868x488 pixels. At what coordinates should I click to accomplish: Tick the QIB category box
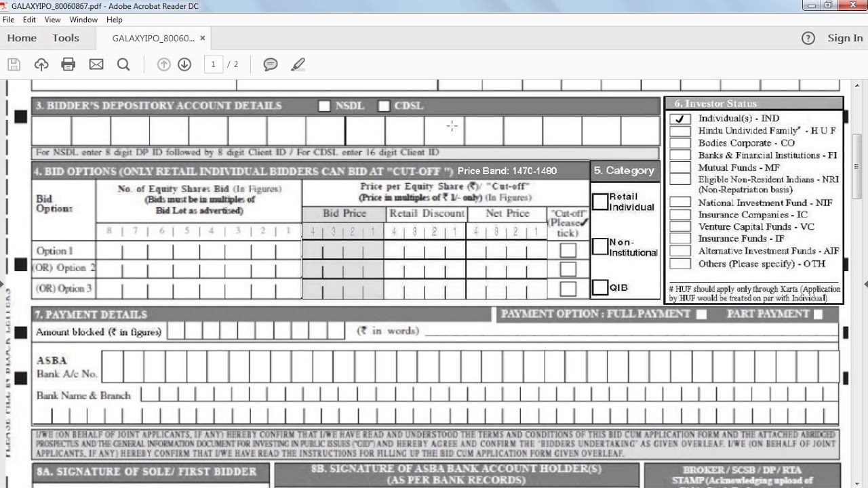(x=600, y=287)
